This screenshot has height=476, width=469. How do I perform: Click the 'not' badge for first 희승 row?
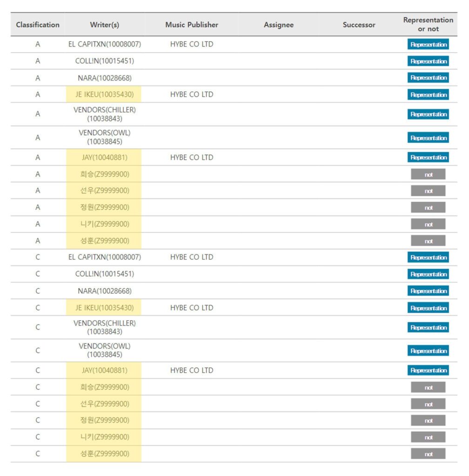[428, 174]
